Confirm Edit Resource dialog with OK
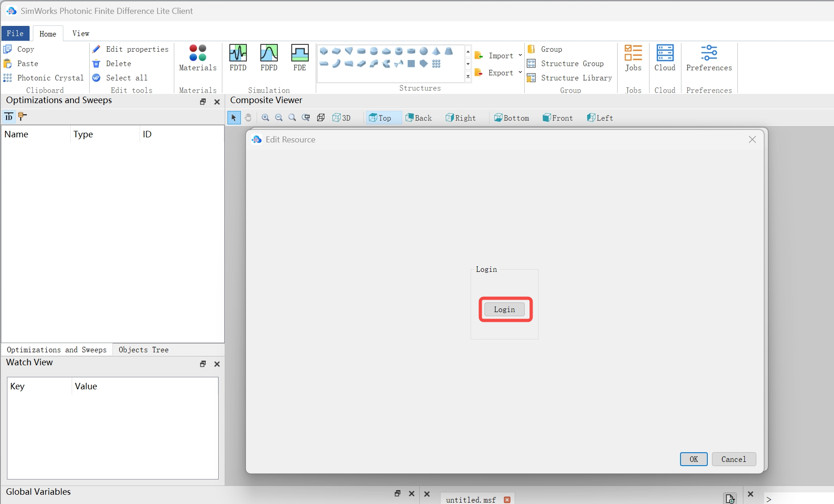The width and height of the screenshot is (834, 504). 693,459
